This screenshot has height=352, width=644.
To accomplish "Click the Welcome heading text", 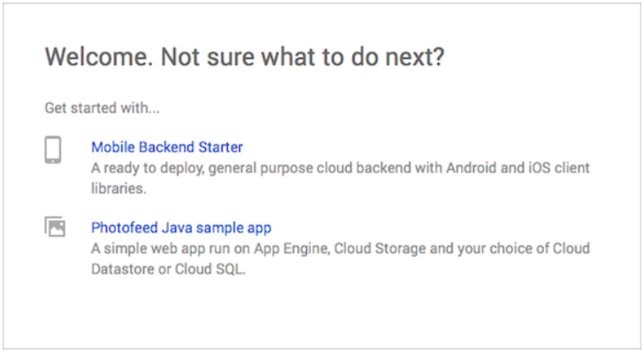I will (244, 59).
